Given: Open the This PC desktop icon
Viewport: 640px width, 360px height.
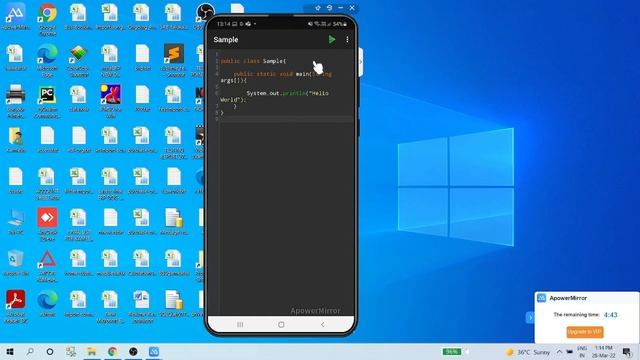Looking at the screenshot, I should (16, 222).
